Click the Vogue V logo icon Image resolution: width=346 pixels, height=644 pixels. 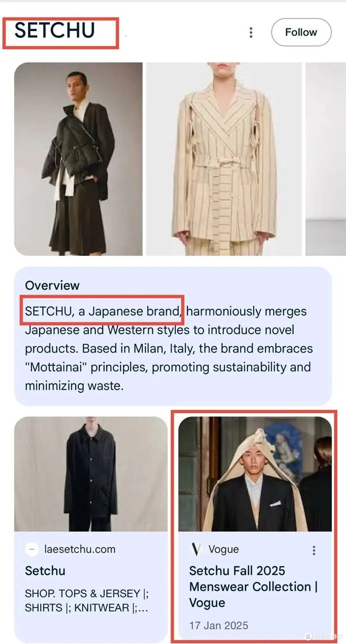pos(196,549)
